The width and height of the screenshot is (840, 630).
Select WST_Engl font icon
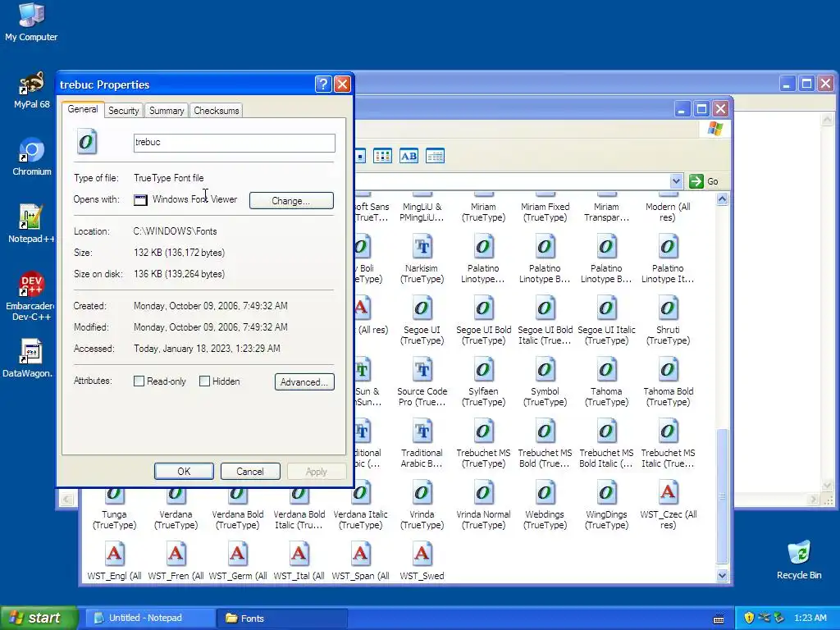pos(114,561)
